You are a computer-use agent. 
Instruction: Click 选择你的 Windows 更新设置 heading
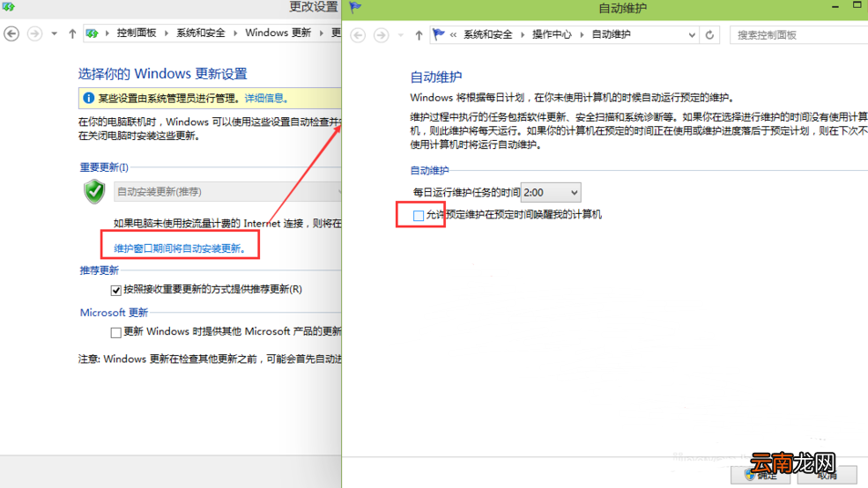coord(163,74)
